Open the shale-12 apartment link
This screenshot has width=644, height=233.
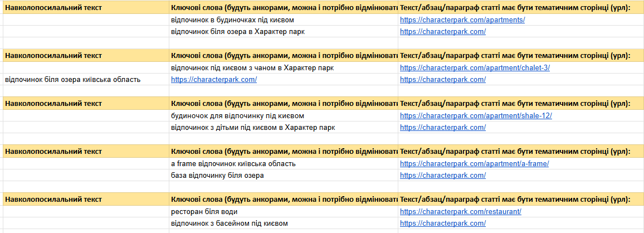tap(476, 116)
